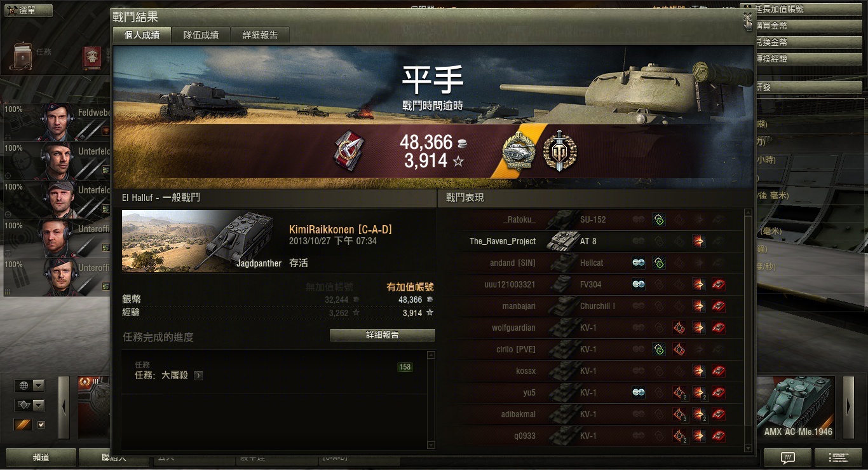Viewport: 868px width, 470px height.
Task: Click the orange stripe filter icon
Action: click(x=23, y=425)
